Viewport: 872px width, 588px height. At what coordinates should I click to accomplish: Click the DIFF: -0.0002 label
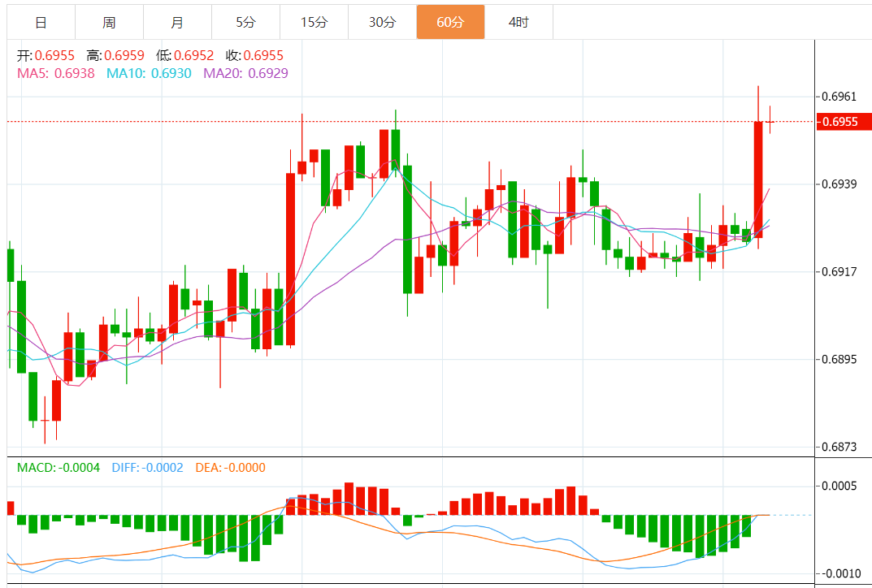point(147,468)
